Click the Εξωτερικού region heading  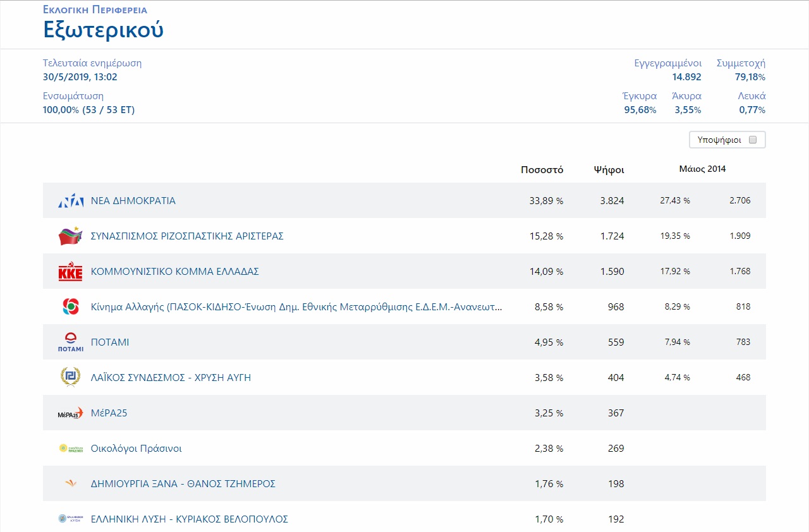(x=103, y=30)
